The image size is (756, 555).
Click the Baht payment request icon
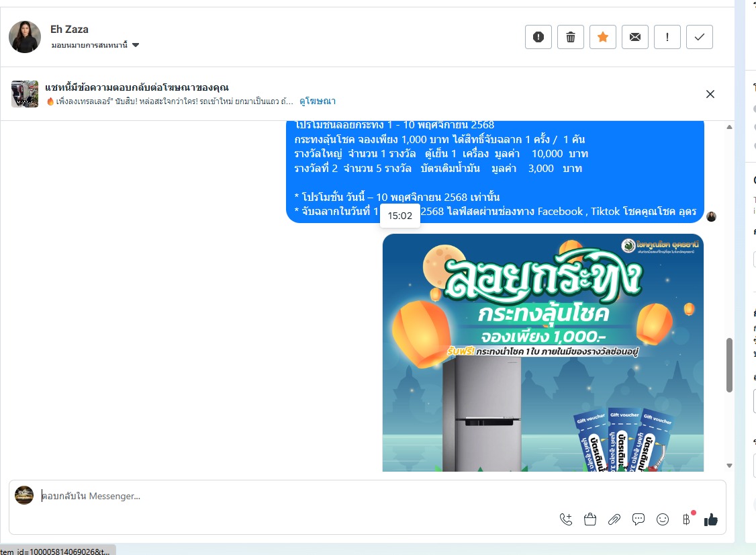(687, 520)
